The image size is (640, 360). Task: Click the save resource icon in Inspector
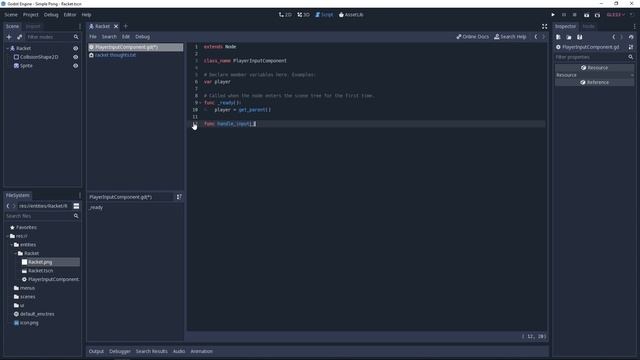[x=580, y=37]
